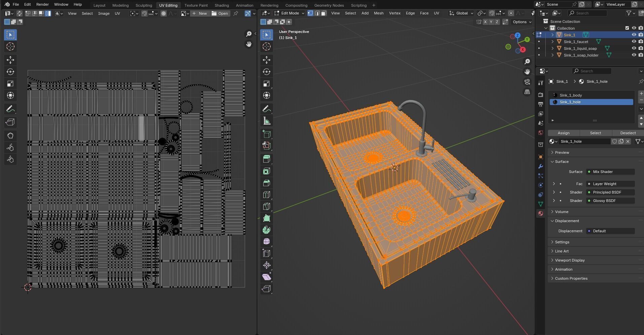This screenshot has width=644, height=335.
Task: Open the Image menu in UV editor
Action: (104, 13)
